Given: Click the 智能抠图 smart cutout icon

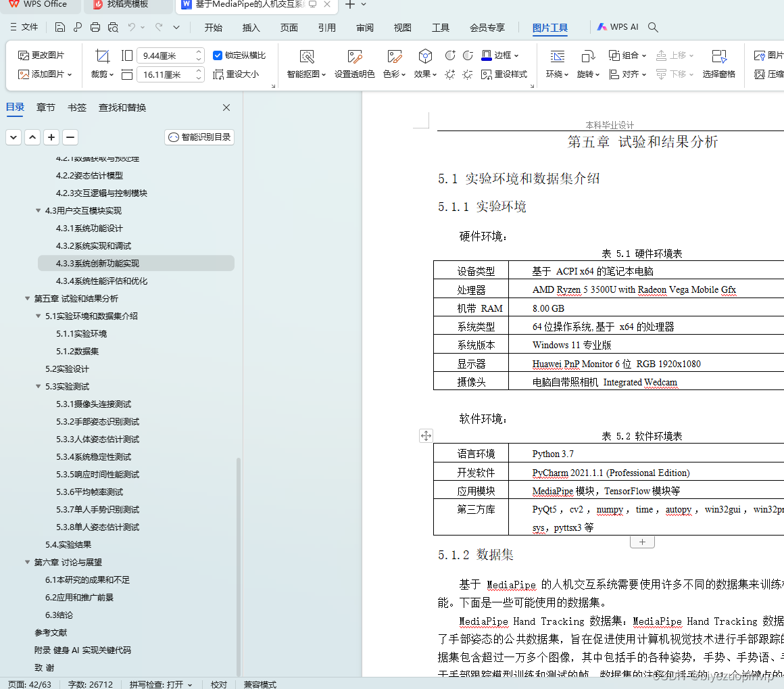Looking at the screenshot, I should (x=306, y=57).
